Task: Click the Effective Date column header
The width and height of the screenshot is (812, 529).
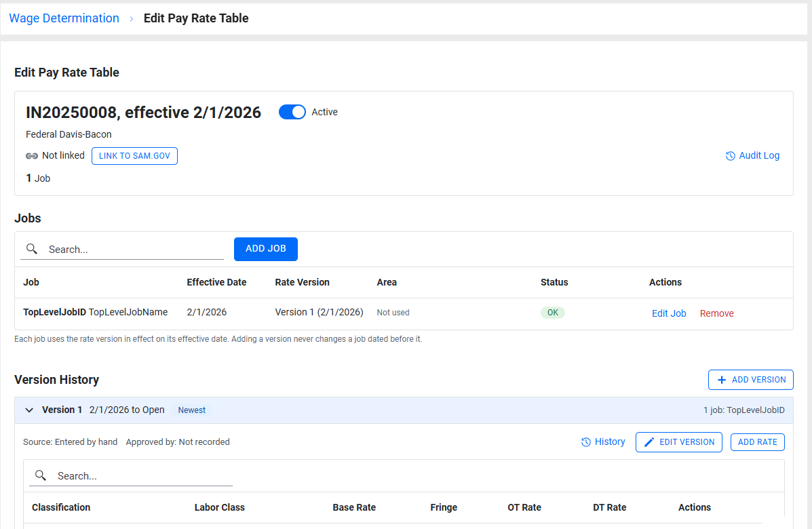Action: coord(216,282)
